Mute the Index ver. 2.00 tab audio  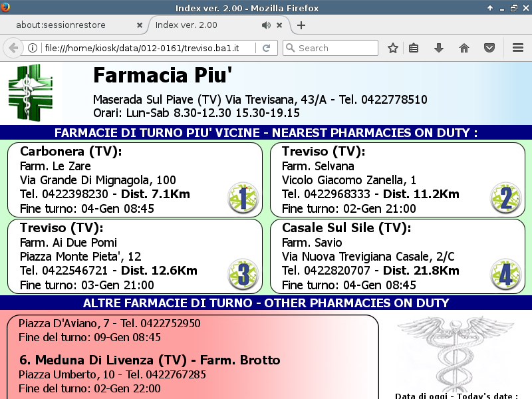coord(266,25)
